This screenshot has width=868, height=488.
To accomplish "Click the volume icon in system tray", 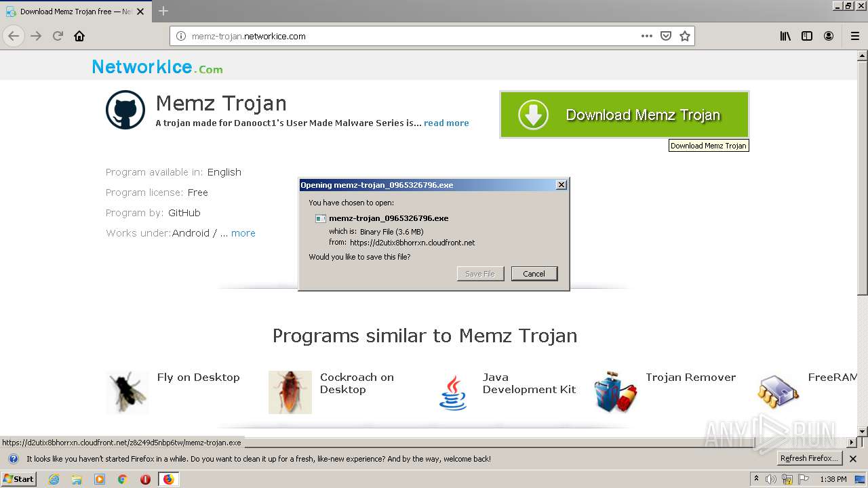I will tap(771, 479).
